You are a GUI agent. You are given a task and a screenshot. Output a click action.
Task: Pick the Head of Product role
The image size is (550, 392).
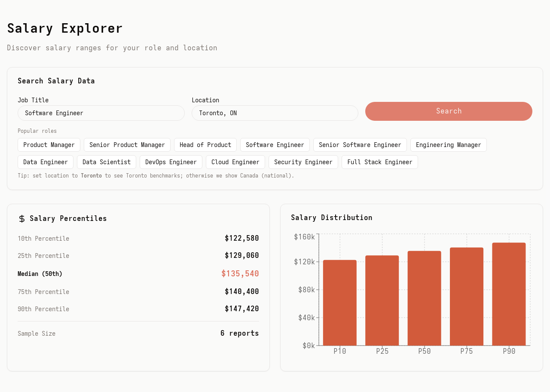pyautogui.click(x=205, y=145)
